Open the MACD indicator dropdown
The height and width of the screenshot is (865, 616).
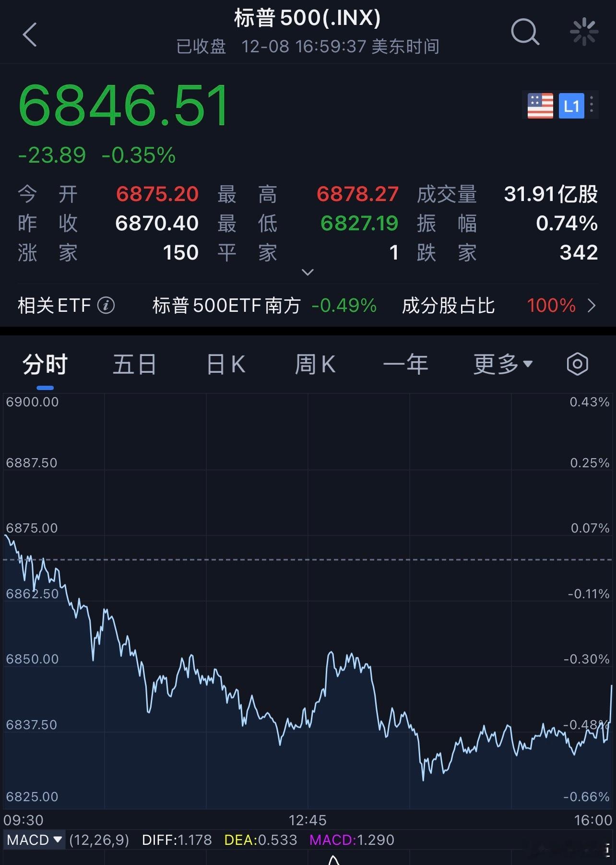pos(35,840)
